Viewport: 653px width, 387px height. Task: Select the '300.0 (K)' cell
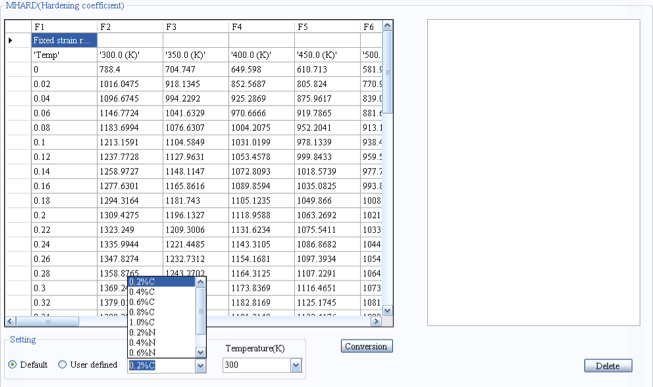coord(130,55)
